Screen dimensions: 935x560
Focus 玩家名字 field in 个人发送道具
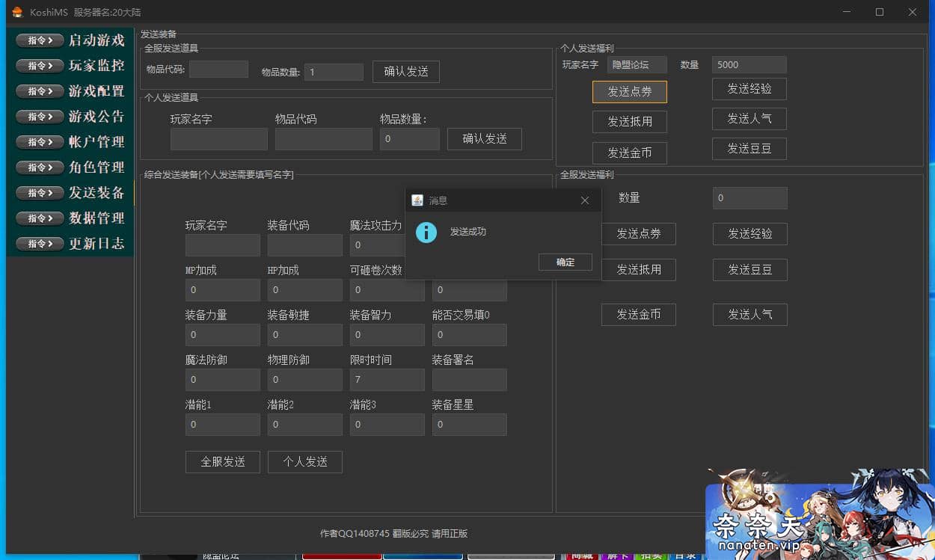point(219,139)
